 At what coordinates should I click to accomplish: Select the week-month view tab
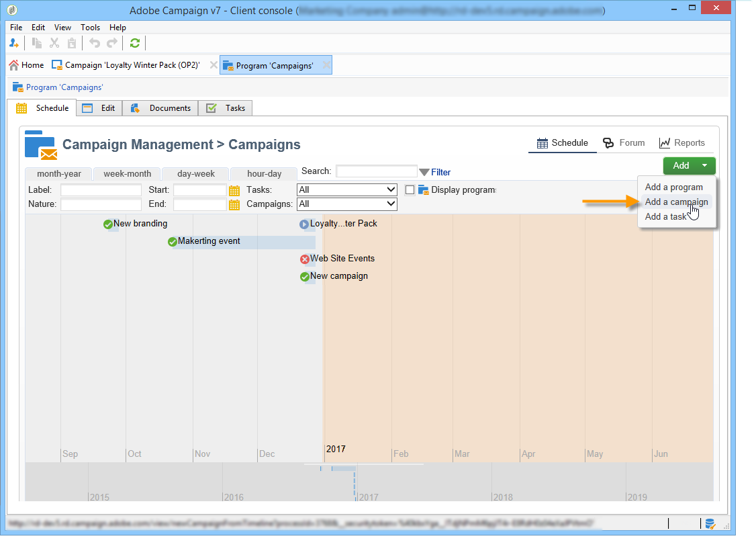tap(128, 174)
